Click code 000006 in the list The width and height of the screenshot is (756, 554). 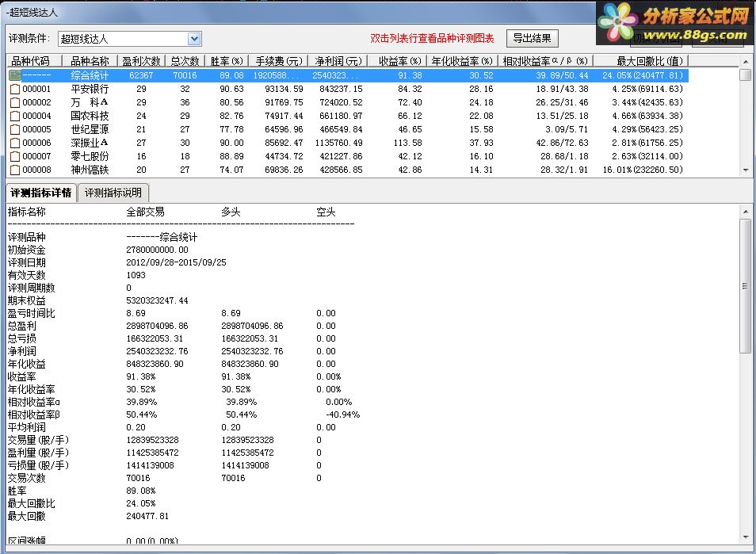point(36,143)
